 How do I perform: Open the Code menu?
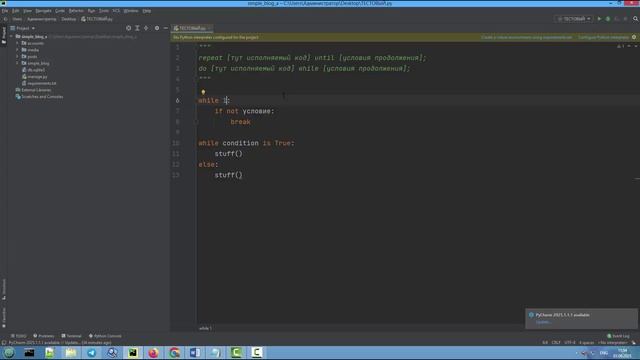click(60, 11)
